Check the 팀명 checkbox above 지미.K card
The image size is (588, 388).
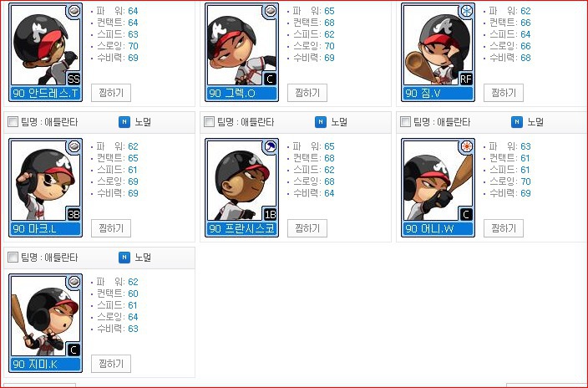(x=13, y=258)
